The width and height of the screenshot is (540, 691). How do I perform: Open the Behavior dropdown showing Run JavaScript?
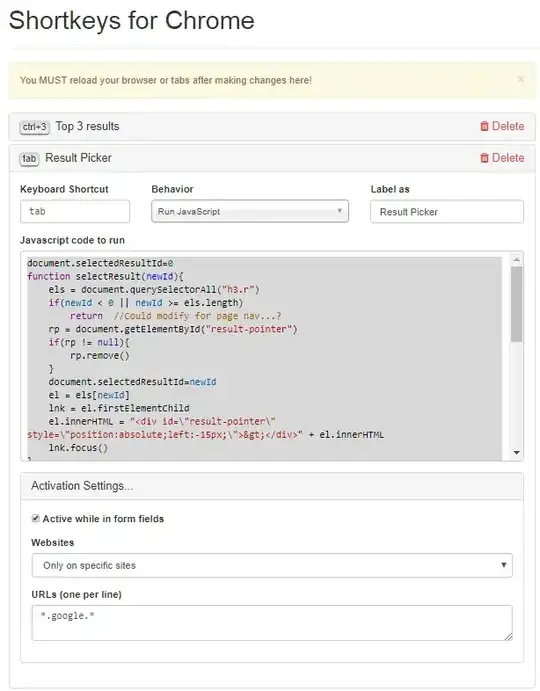pos(250,212)
